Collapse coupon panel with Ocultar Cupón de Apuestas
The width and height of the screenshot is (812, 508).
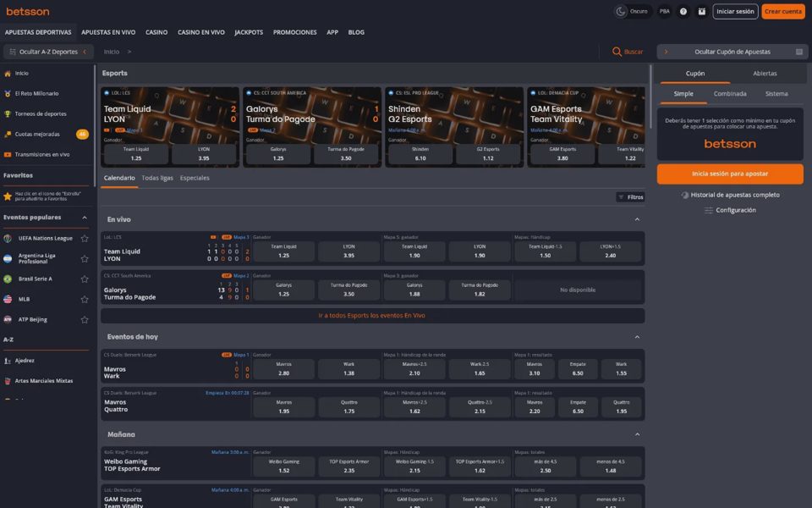click(x=732, y=52)
